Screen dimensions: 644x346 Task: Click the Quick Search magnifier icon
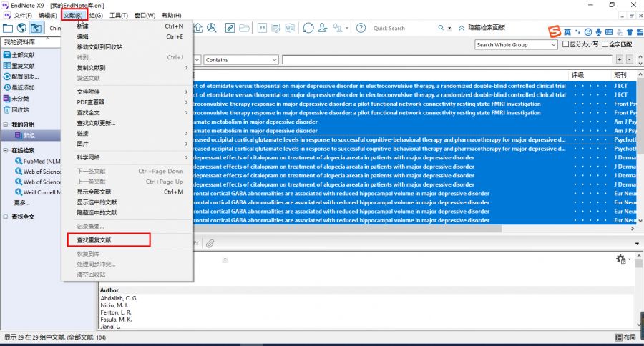[x=441, y=28]
